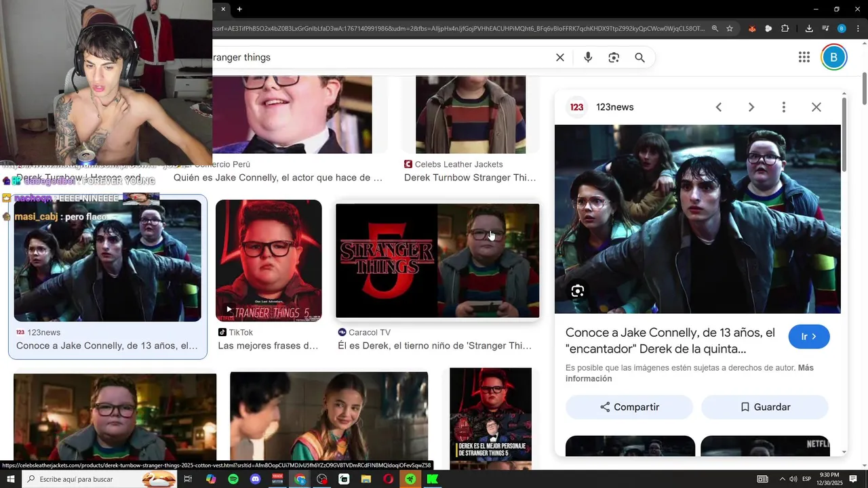The height and width of the screenshot is (488, 868).
Task: Search inside preview image with Lens
Action: [x=578, y=291]
